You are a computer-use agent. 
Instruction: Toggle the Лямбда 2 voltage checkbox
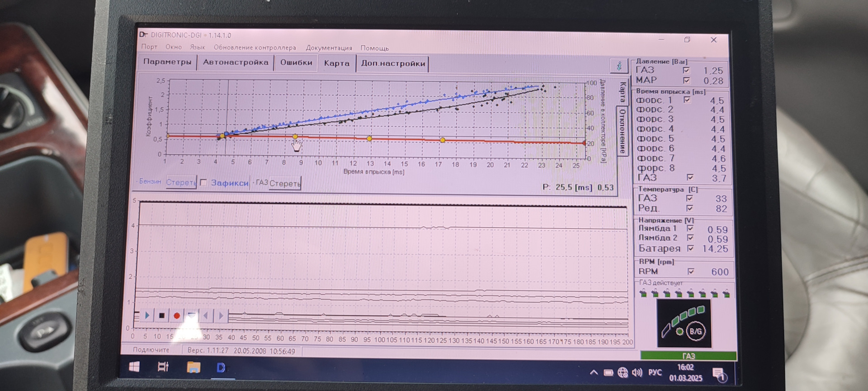690,238
